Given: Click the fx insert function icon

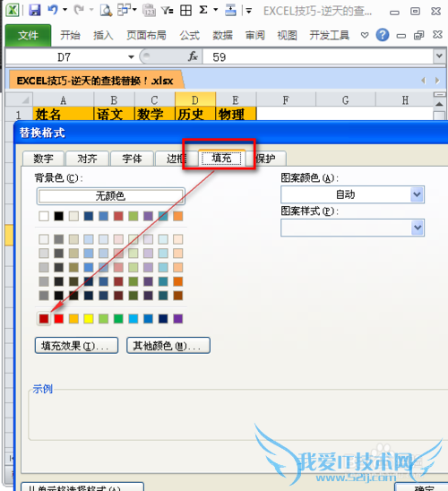Looking at the screenshot, I should point(193,56).
